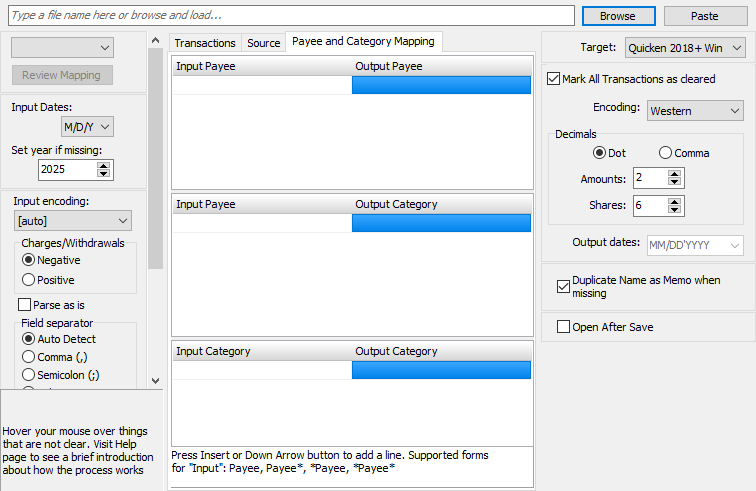756x491 pixels.
Task: Click the Input Category column header
Action: pos(262,351)
